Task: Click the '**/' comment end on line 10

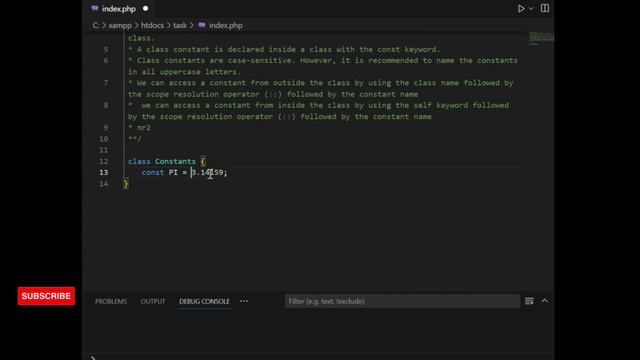Action: [x=135, y=139]
